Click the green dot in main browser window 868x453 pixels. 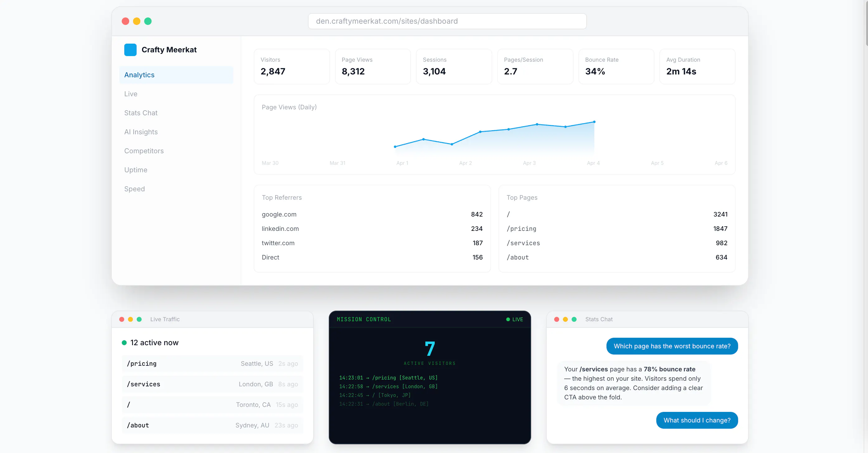pos(148,21)
